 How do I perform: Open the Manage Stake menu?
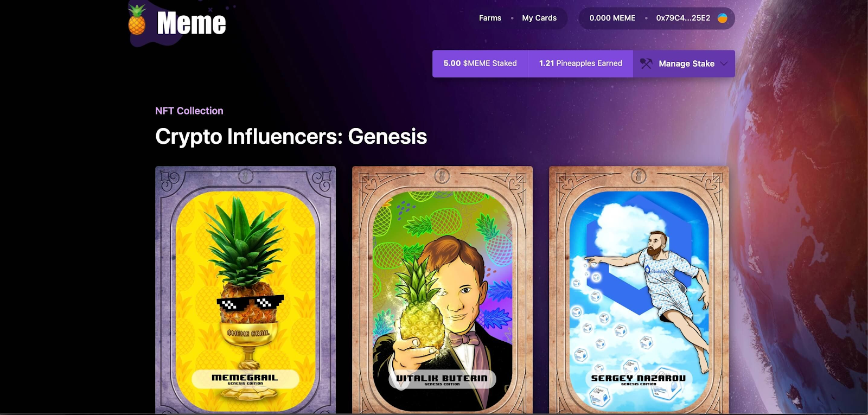coord(684,63)
